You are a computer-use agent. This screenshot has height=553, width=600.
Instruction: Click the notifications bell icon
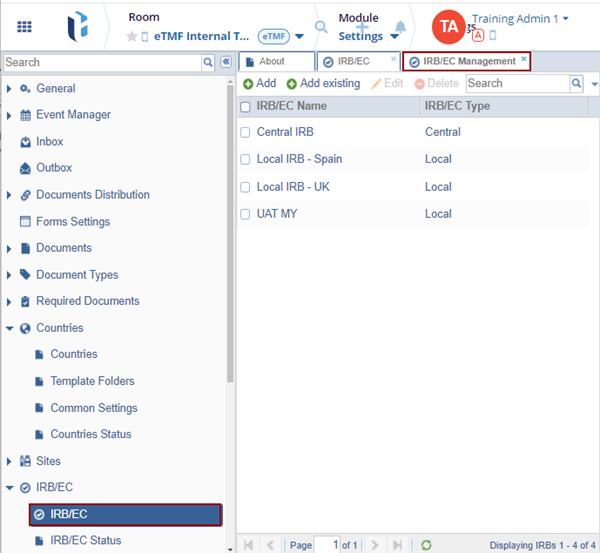click(400, 27)
